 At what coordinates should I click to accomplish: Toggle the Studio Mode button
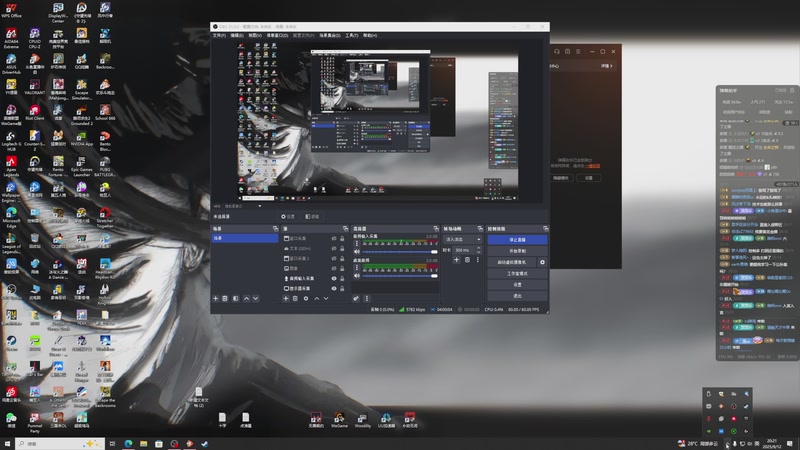click(x=517, y=273)
